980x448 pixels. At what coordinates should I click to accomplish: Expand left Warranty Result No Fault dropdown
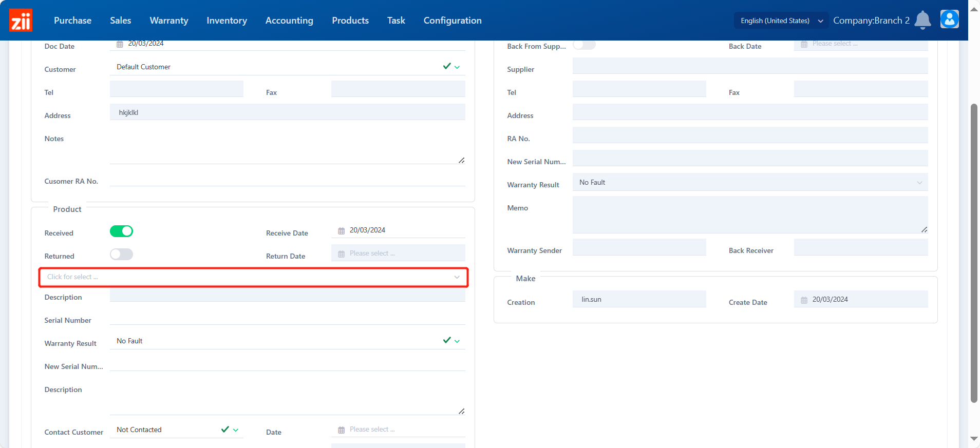point(457,341)
